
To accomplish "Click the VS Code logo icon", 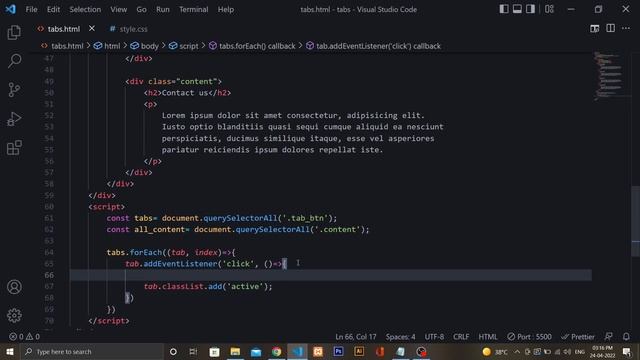I will [x=10, y=9].
